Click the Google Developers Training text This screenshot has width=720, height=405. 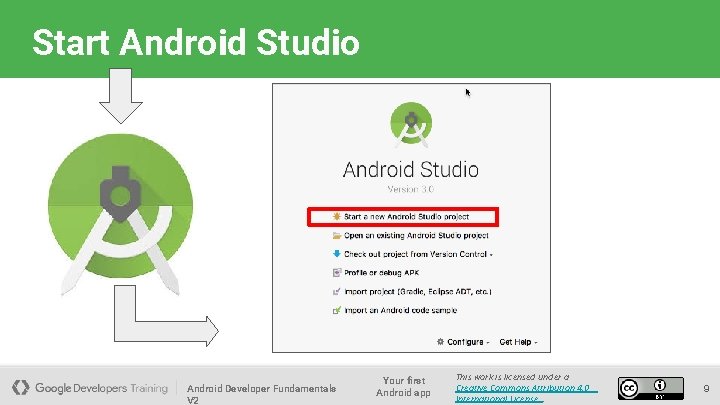101,388
